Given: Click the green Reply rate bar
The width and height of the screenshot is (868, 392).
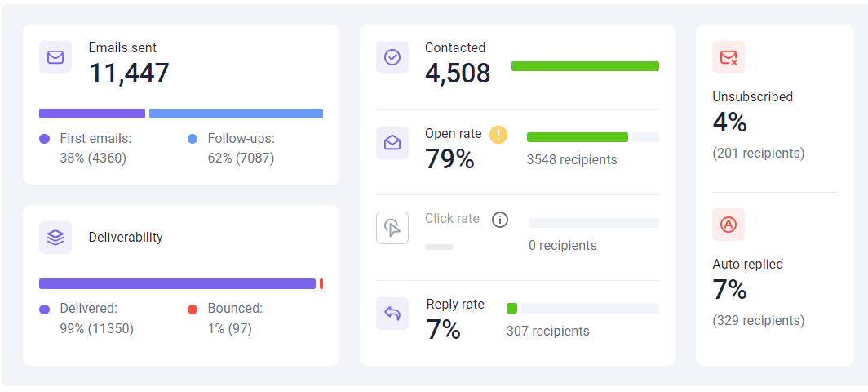Looking at the screenshot, I should point(511,308).
